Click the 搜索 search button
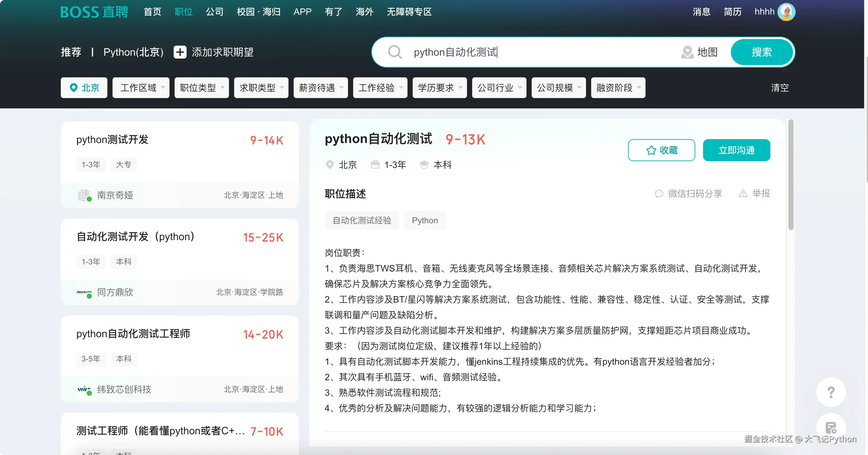This screenshot has width=868, height=455. [762, 52]
